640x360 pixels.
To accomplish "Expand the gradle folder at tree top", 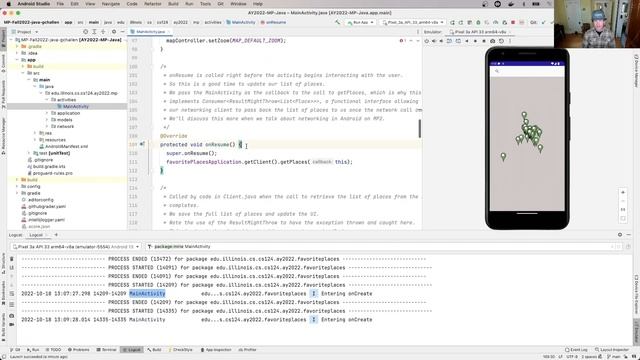I will 17,47.
